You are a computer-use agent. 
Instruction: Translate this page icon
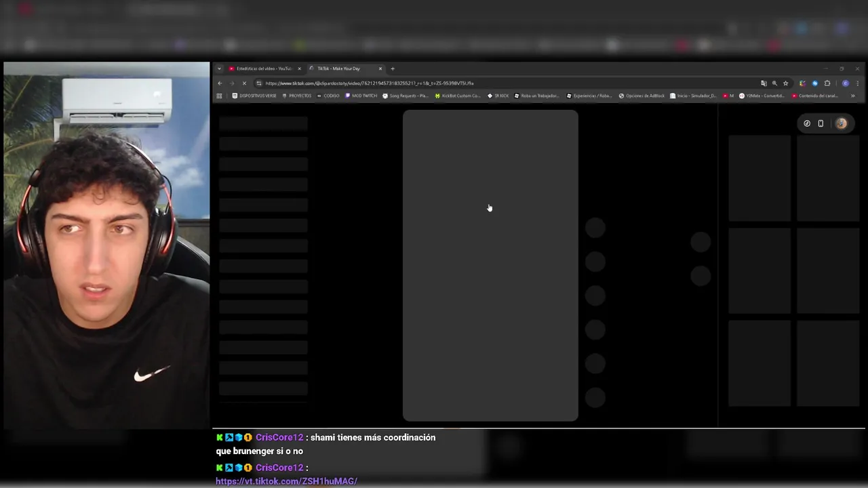coord(764,83)
